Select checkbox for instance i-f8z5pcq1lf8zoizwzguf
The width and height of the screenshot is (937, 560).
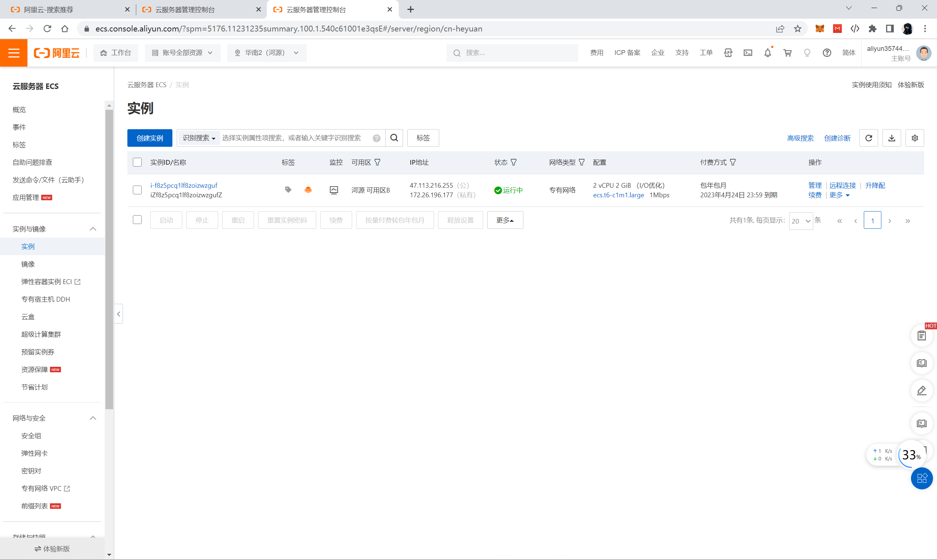tap(137, 190)
